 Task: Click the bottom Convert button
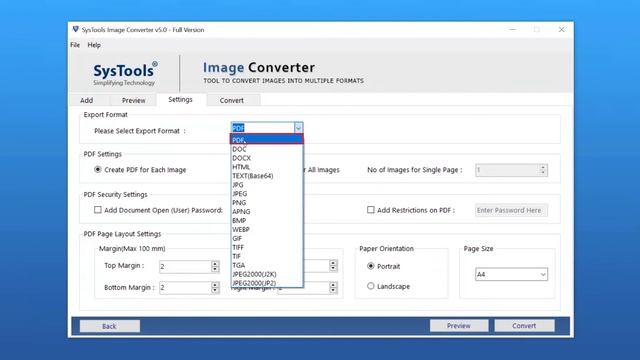[524, 326]
